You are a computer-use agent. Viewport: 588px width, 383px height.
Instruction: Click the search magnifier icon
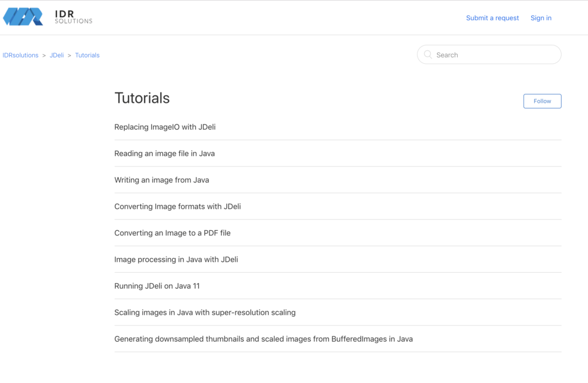click(428, 55)
